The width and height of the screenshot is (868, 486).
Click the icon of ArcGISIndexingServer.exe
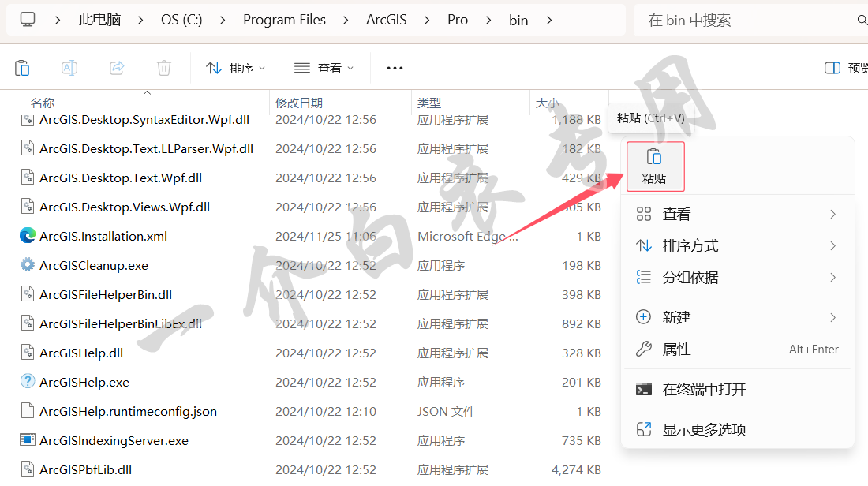tap(28, 440)
